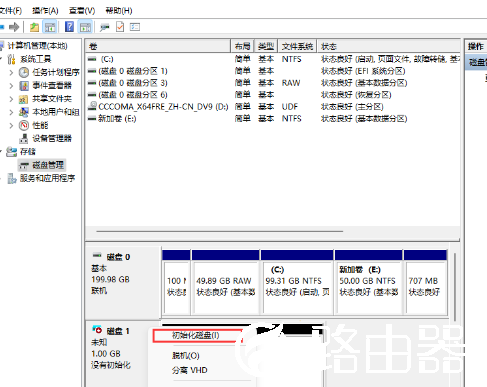Click the Disk 0 label panel
The height and width of the screenshot is (387, 487).
point(123,282)
